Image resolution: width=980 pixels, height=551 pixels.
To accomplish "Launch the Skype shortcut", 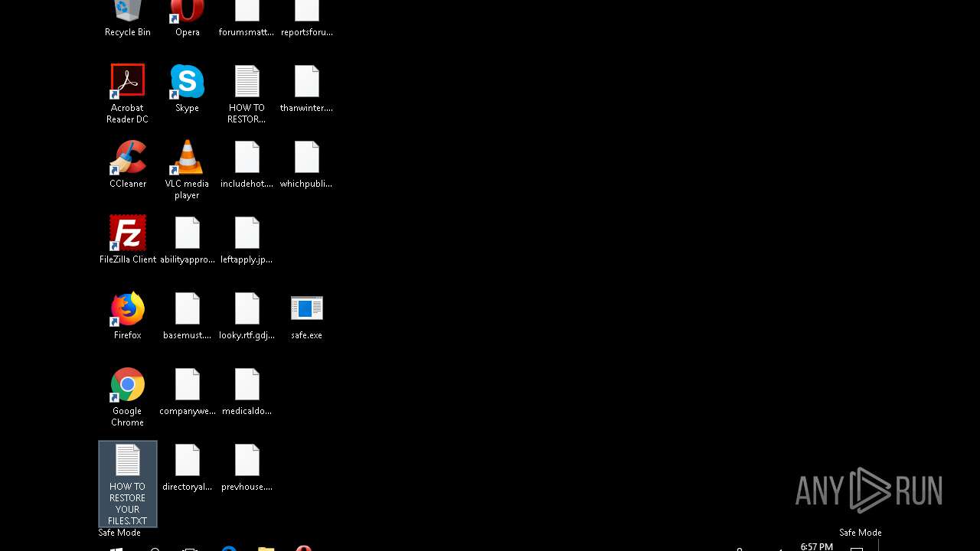I will point(188,89).
